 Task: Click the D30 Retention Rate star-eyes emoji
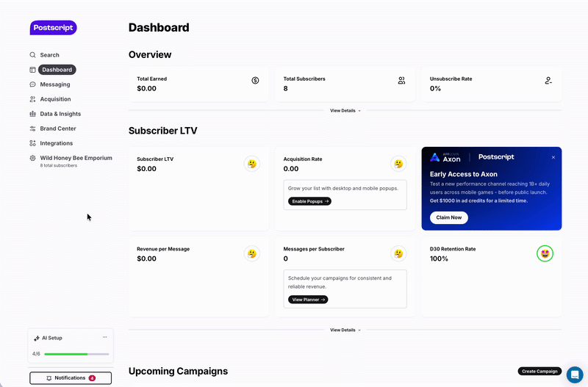pyautogui.click(x=545, y=253)
